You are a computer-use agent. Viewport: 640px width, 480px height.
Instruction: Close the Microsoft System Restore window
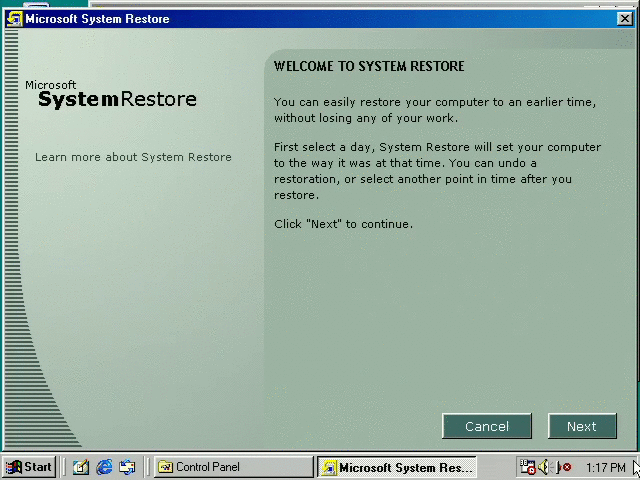pos(624,19)
